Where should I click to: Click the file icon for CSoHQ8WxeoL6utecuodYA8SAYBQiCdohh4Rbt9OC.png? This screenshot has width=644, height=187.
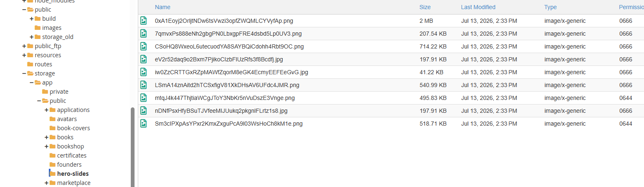pos(144,46)
